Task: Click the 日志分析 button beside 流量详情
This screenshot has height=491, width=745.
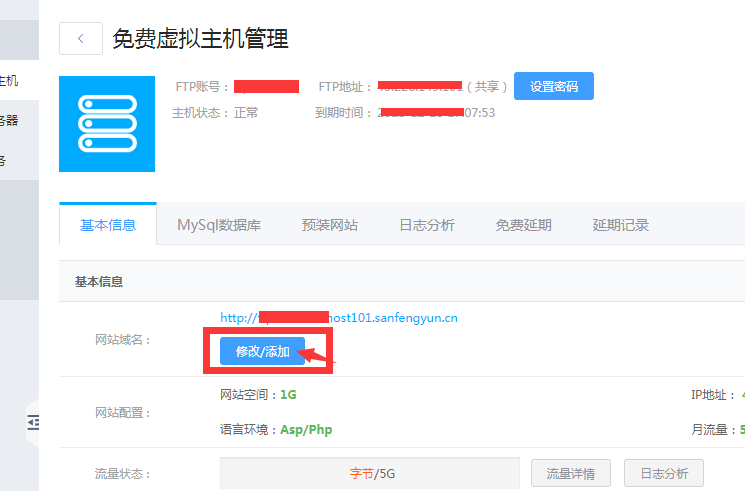Action: [x=662, y=473]
